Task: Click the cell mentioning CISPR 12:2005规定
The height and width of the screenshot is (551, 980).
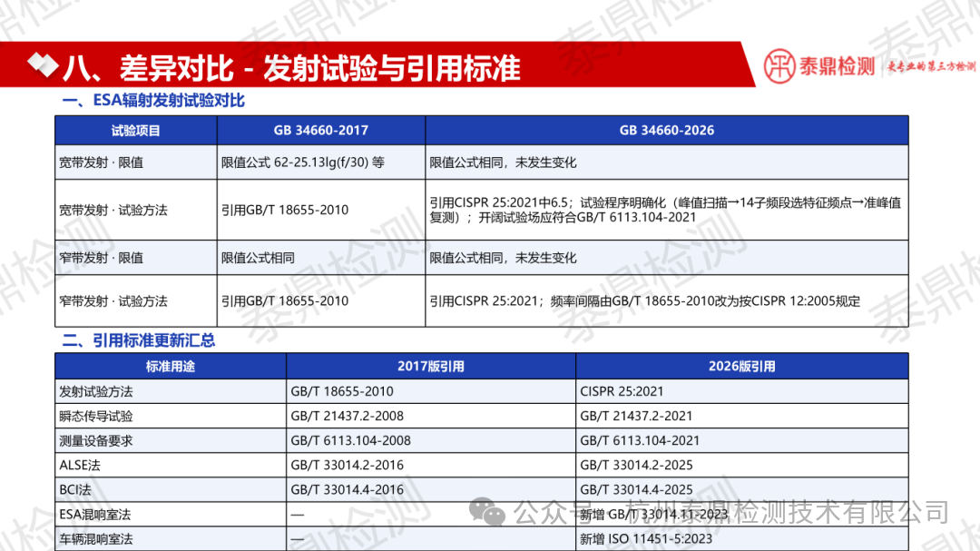Action: [x=667, y=300]
